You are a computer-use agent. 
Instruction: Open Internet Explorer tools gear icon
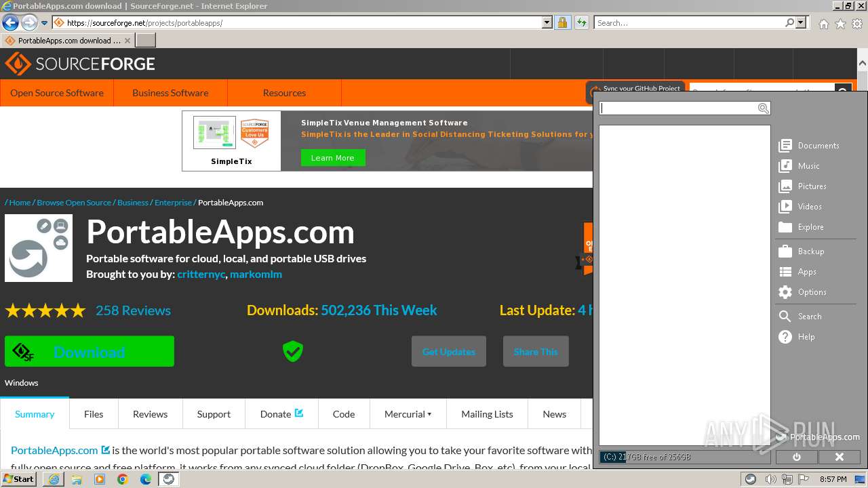coord(857,24)
